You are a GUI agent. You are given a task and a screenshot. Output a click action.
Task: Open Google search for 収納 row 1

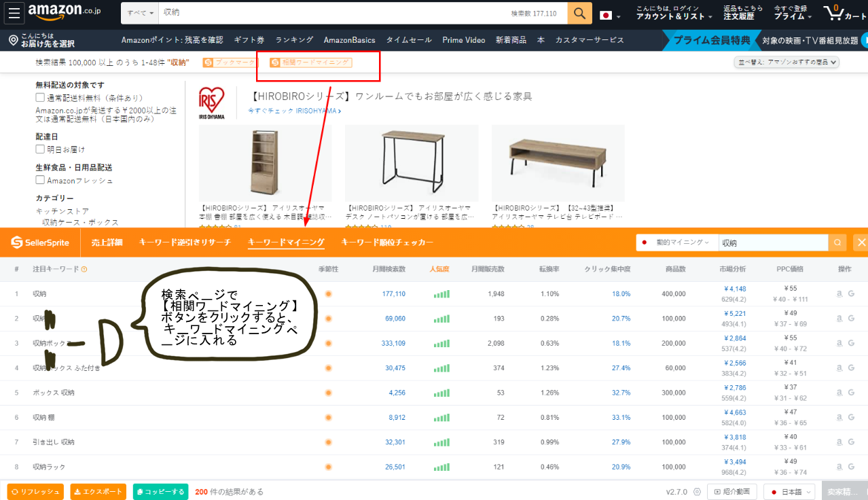tap(851, 294)
